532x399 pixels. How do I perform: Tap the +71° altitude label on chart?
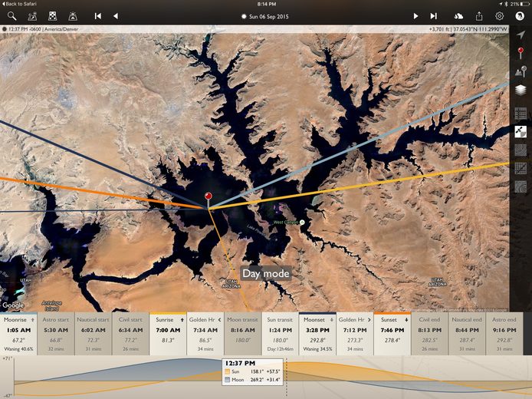[7, 358]
